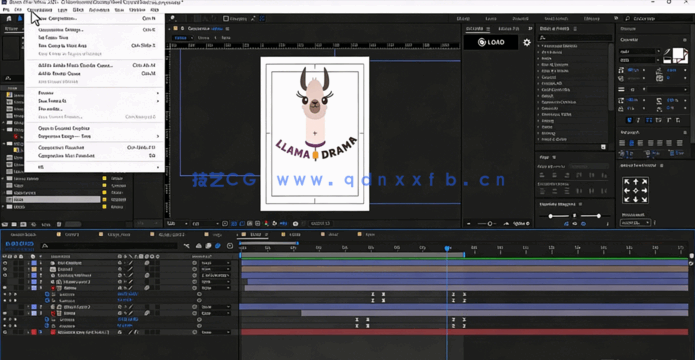Delete selected item with Project trash icon
The image size is (695, 360).
[58, 225]
